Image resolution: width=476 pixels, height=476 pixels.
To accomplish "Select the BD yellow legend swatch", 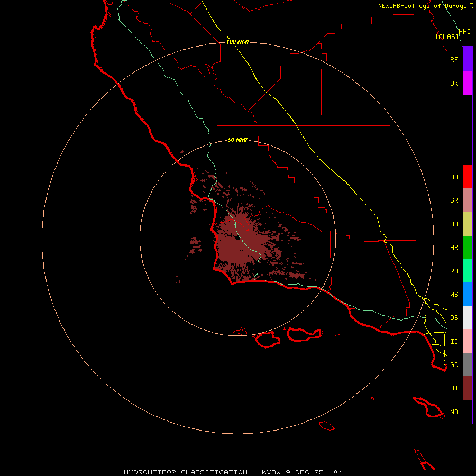I will (x=467, y=224).
